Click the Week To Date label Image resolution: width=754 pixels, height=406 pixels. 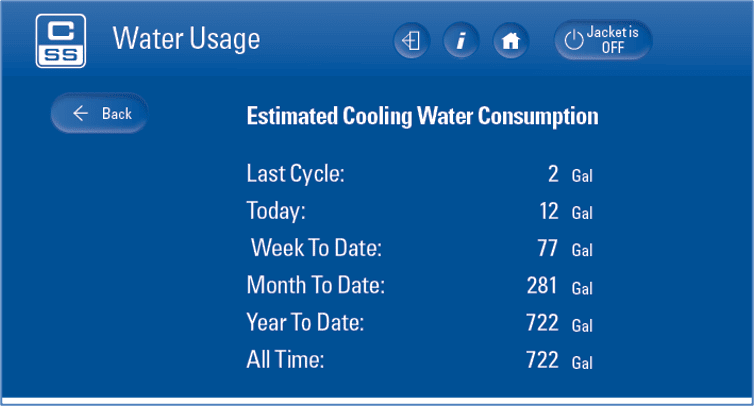click(x=316, y=248)
